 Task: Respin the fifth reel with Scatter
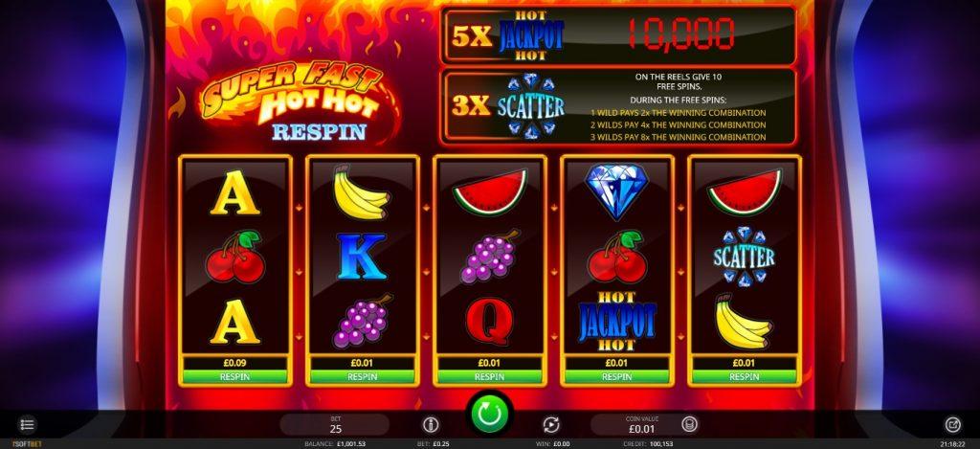click(x=745, y=377)
